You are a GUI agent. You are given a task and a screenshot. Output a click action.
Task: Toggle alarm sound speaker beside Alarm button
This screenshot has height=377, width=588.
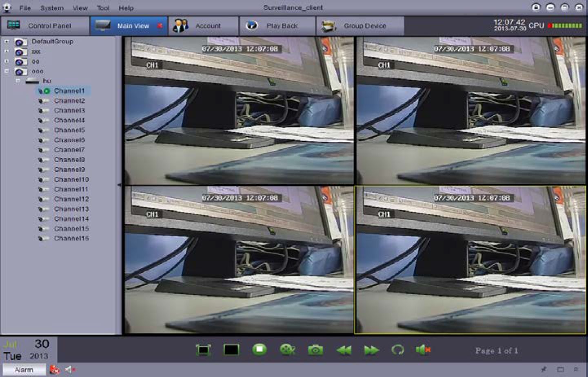pyautogui.click(x=70, y=370)
